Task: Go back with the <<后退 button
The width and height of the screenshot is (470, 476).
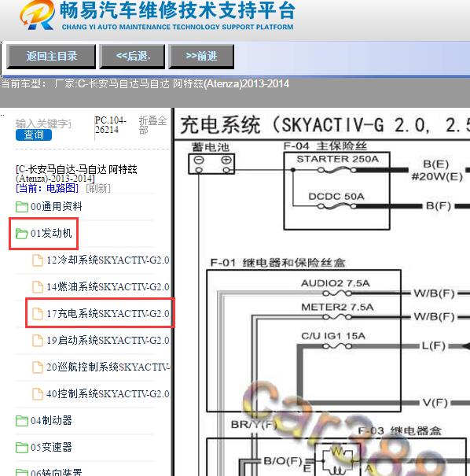Action: coord(133,56)
